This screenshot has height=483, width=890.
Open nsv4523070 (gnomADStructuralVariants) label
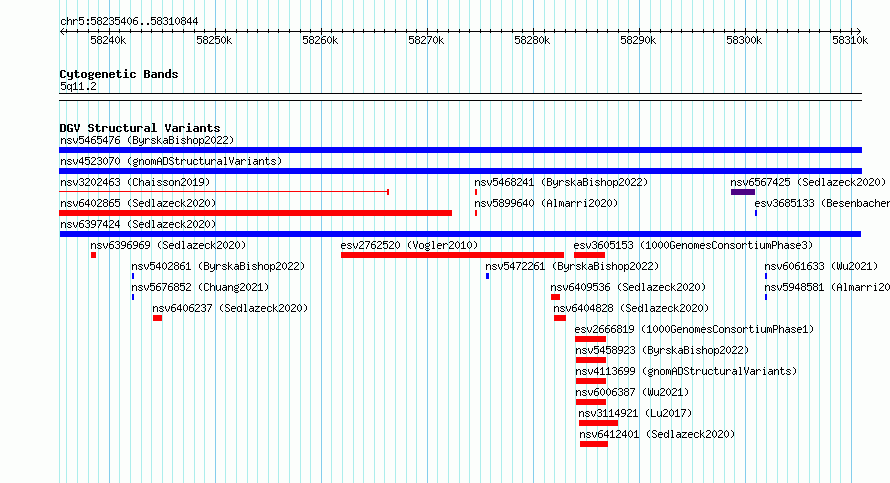[171, 161]
